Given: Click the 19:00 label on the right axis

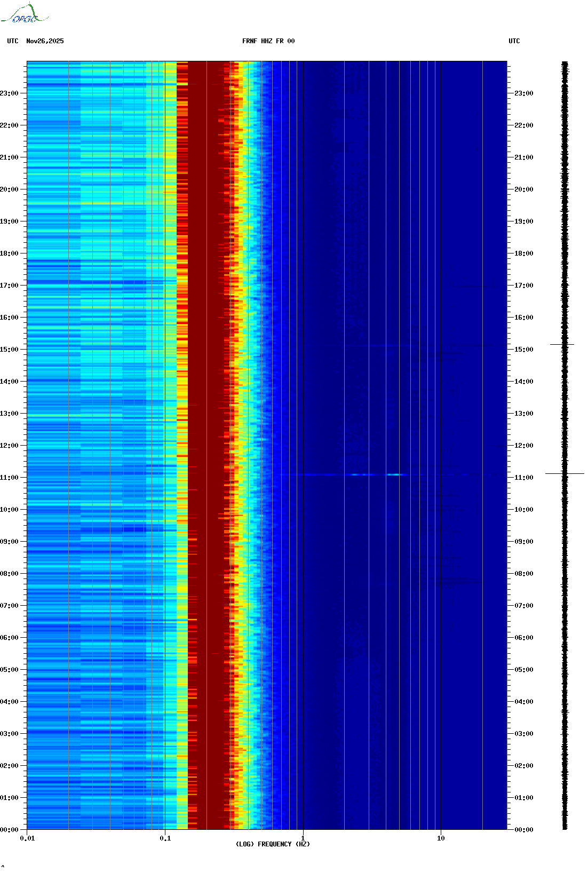Looking at the screenshot, I should pos(523,221).
